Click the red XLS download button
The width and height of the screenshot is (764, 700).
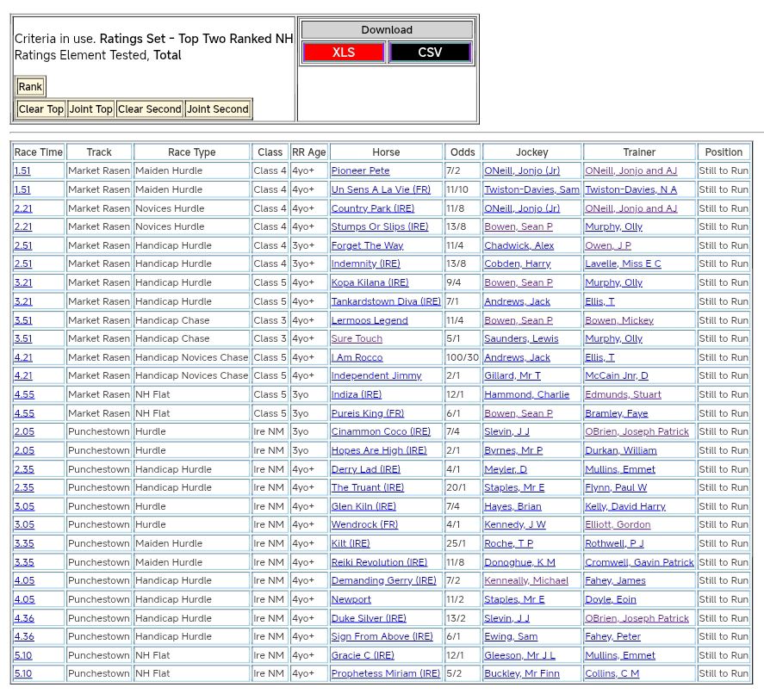click(x=343, y=53)
